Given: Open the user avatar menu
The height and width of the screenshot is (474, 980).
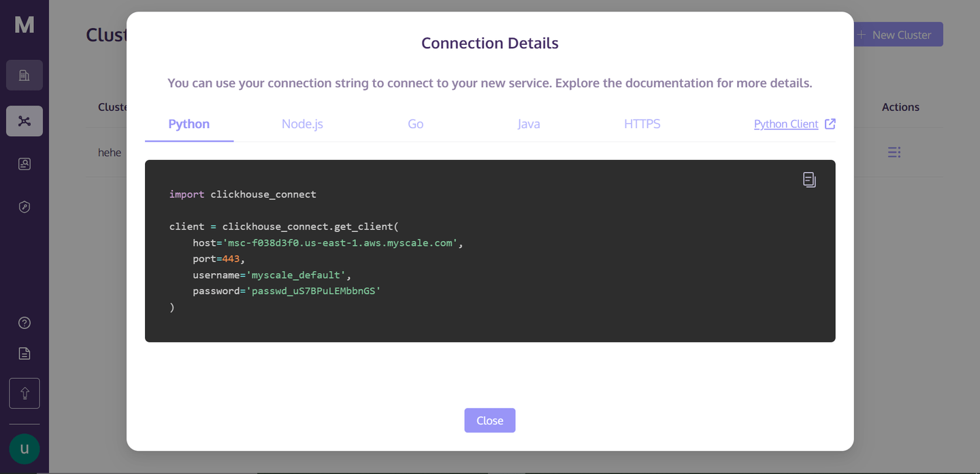Looking at the screenshot, I should coord(24,449).
